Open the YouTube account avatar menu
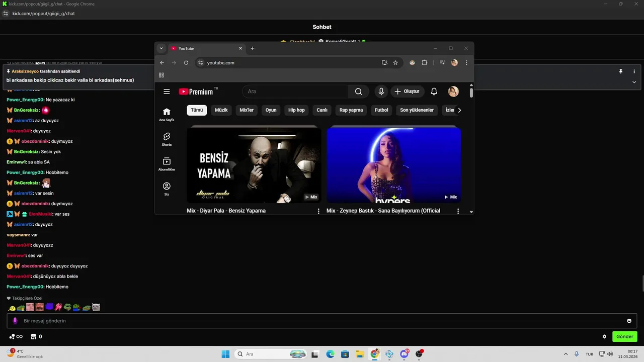644x362 pixels. [453, 92]
